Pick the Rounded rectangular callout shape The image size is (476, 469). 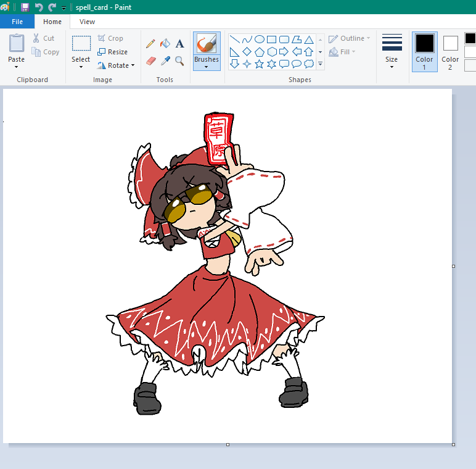[x=284, y=64]
